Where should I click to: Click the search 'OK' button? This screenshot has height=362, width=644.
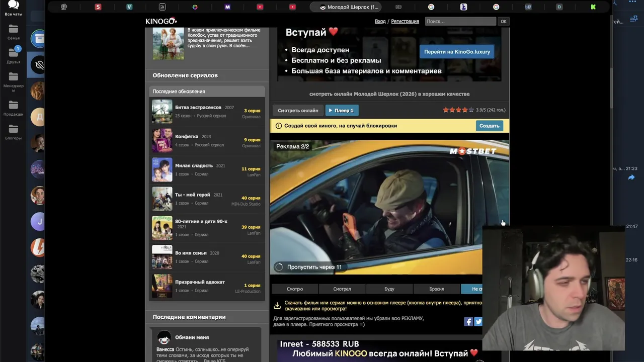tap(503, 21)
